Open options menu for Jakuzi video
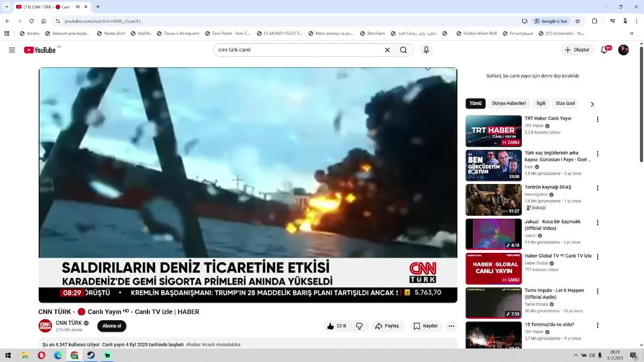The height and width of the screenshot is (362, 644). click(598, 222)
